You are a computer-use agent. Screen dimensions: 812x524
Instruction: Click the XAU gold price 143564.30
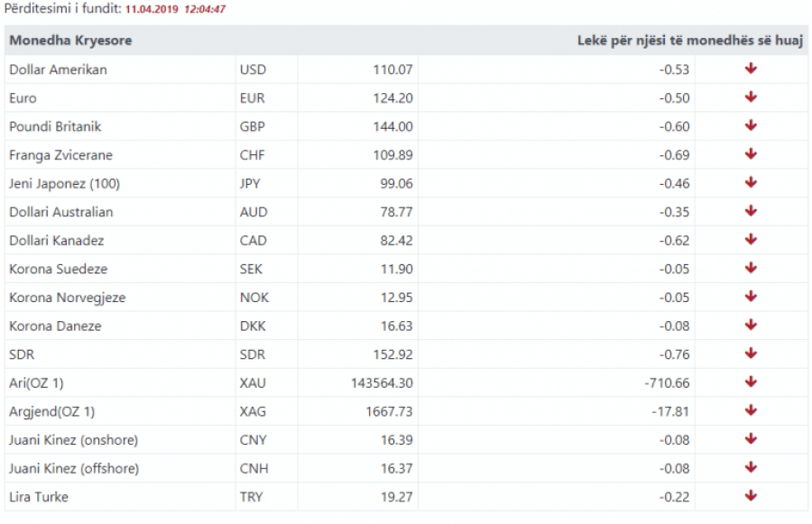pyautogui.click(x=382, y=382)
